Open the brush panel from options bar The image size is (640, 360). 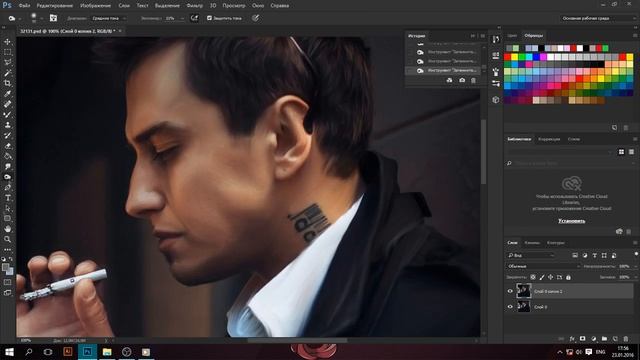pyautogui.click(x=53, y=18)
